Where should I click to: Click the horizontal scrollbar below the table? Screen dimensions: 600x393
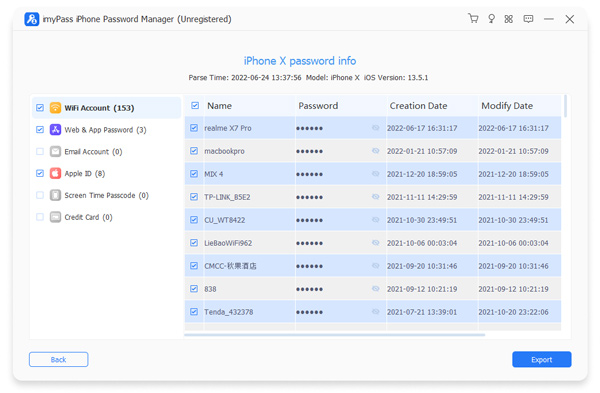pyautogui.click(x=334, y=335)
